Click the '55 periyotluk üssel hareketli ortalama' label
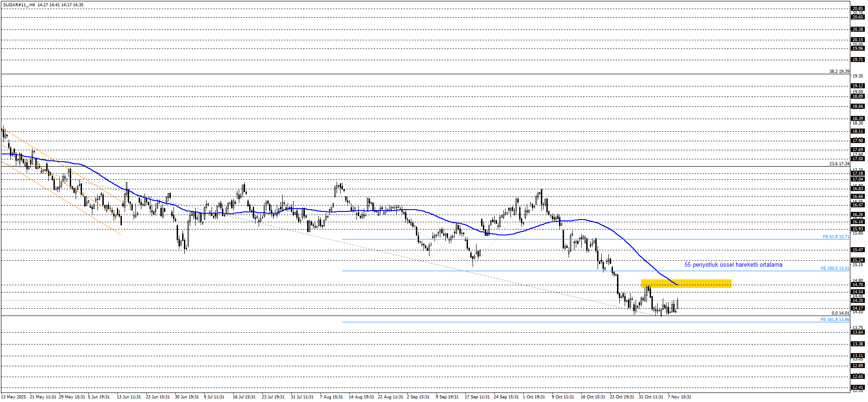 coord(733,265)
